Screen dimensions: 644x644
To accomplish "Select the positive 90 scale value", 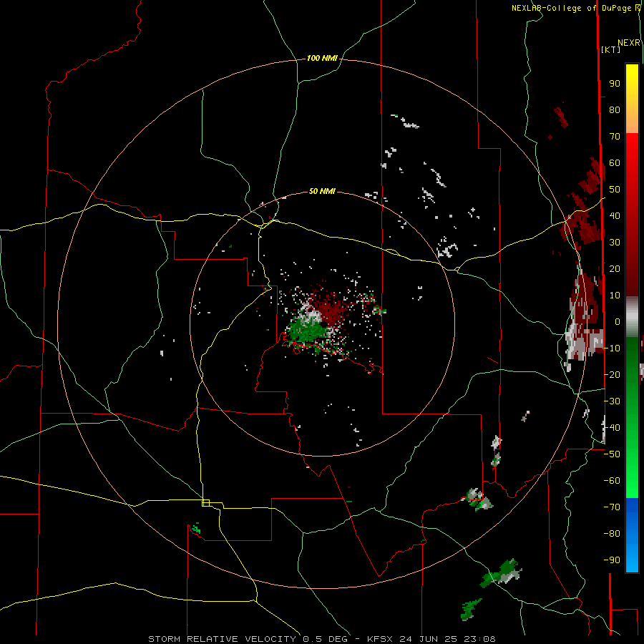I will point(615,84).
